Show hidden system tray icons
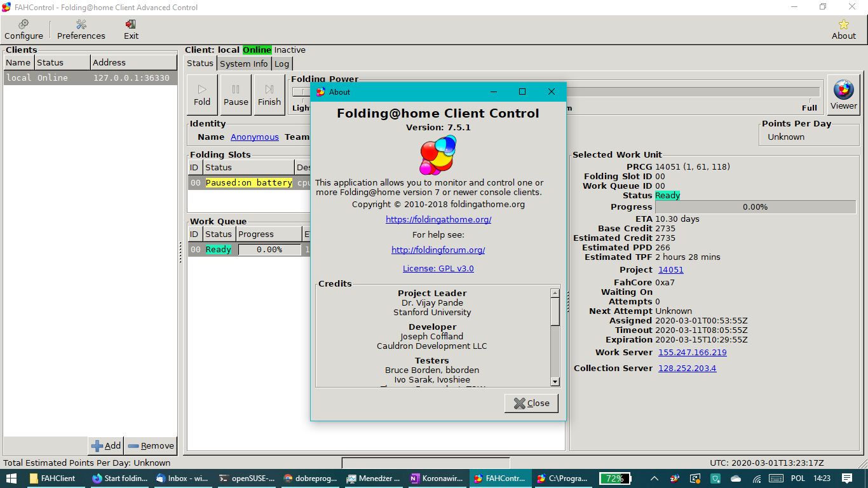Viewport: 868px width, 488px height. 654,478
